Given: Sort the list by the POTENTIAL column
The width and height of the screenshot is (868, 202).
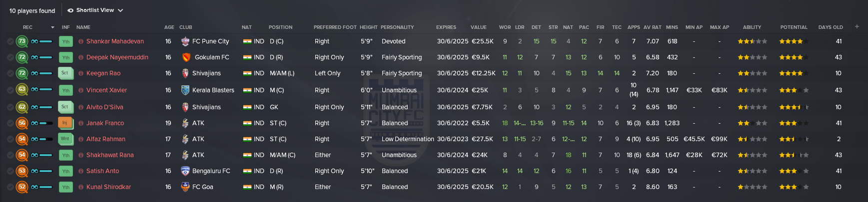Looking at the screenshot, I should pyautogui.click(x=794, y=27).
